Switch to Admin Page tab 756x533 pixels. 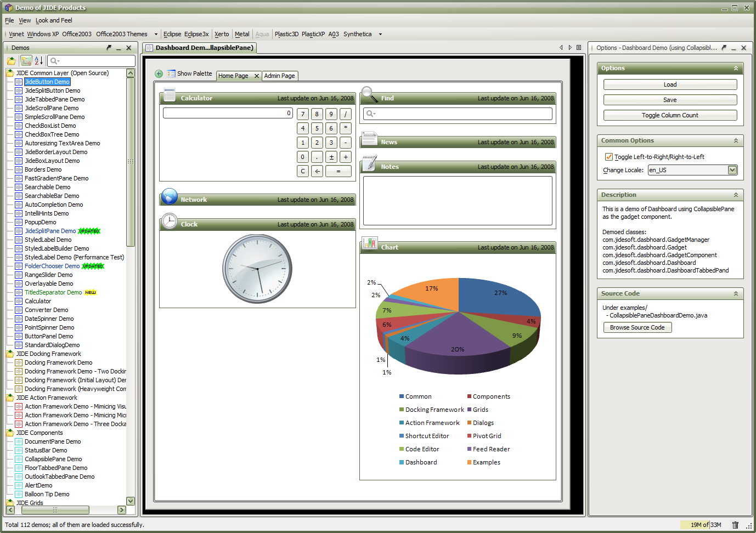(279, 76)
